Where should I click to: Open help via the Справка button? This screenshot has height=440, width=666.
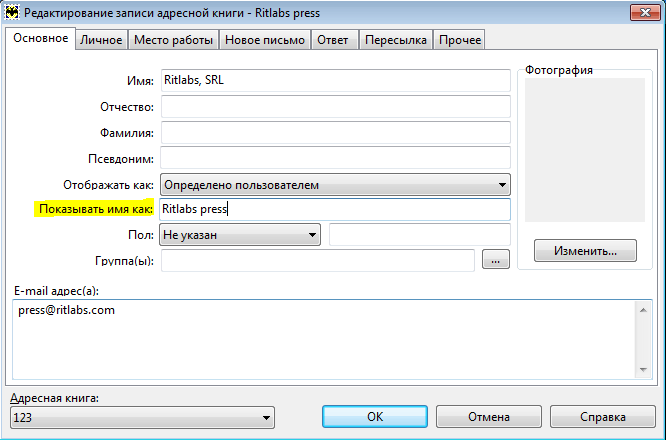(x=603, y=417)
